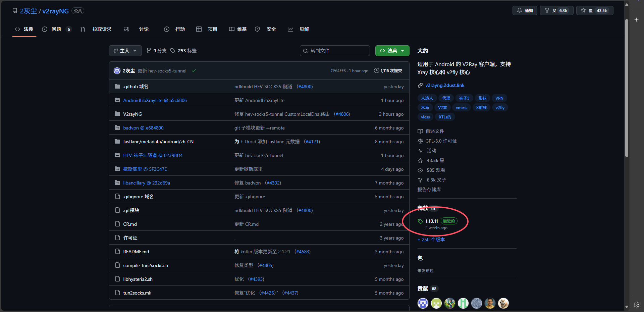
Task: Click the 通知 notifications bell button
Action: (525, 10)
